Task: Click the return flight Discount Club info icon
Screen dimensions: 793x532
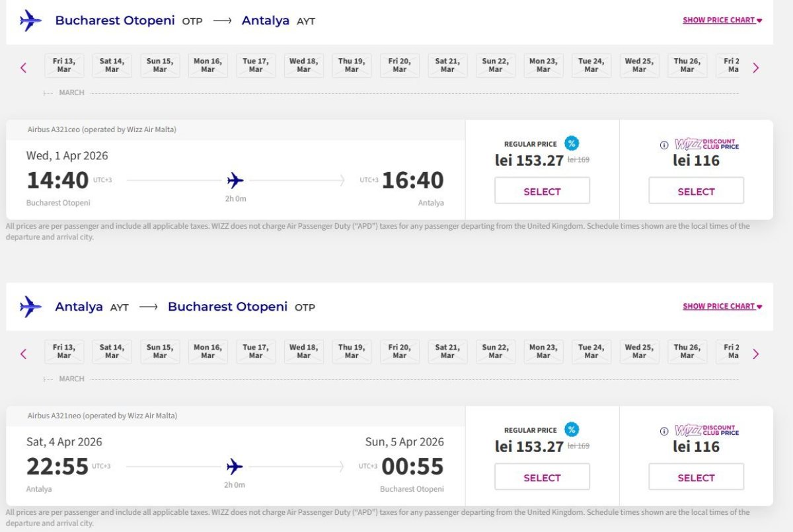Action: 664,432
